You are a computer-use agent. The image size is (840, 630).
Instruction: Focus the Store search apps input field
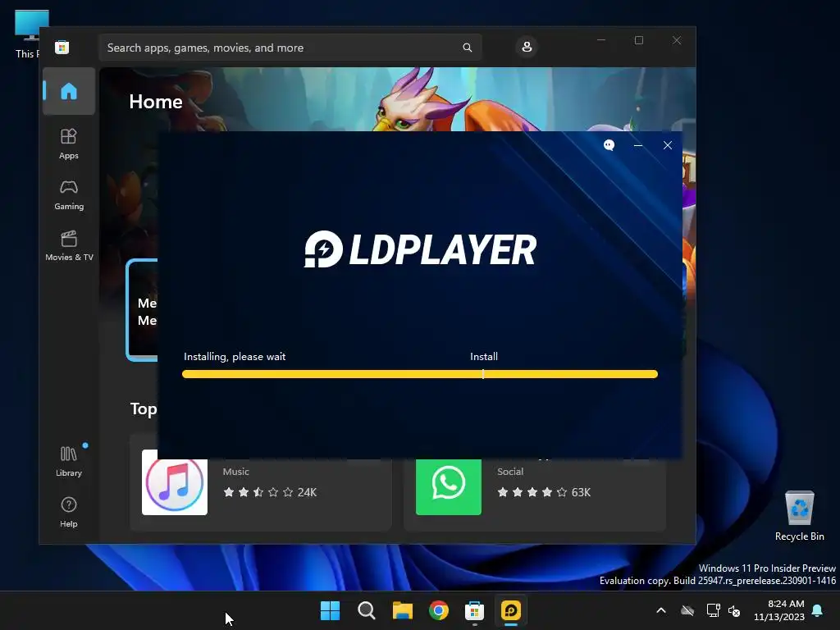pos(290,48)
